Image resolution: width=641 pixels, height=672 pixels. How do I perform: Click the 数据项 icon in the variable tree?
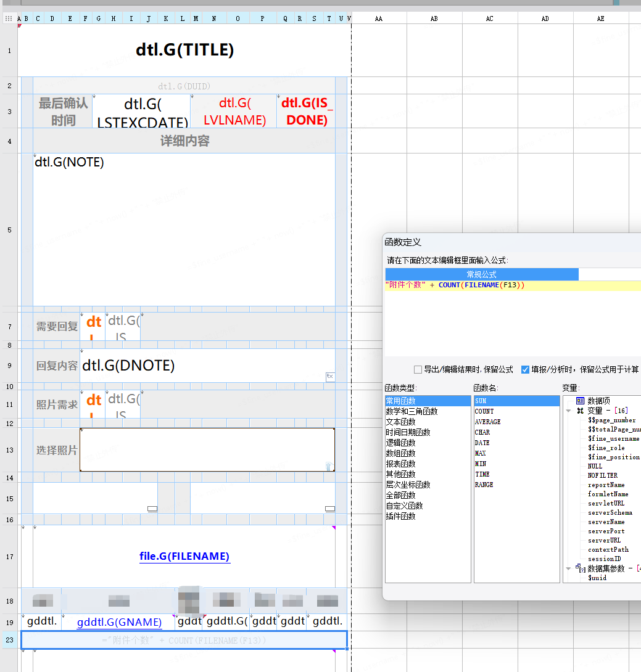(x=580, y=401)
